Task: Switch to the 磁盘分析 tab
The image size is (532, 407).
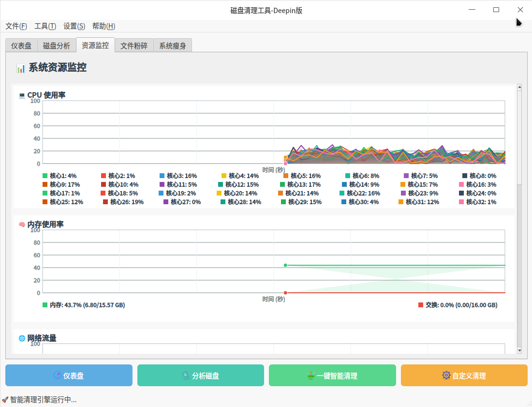Action: (x=57, y=46)
